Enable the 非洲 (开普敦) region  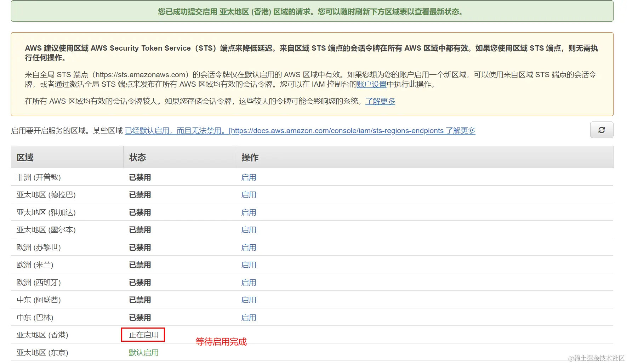point(249,177)
